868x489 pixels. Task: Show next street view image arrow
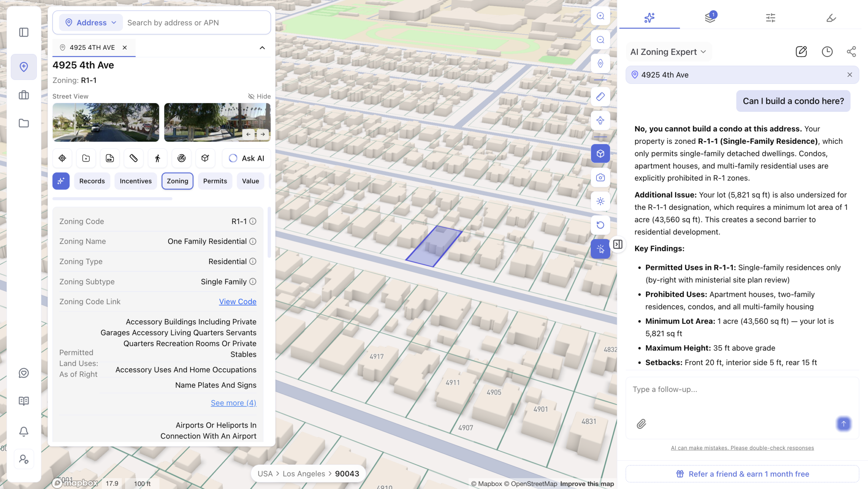(263, 134)
